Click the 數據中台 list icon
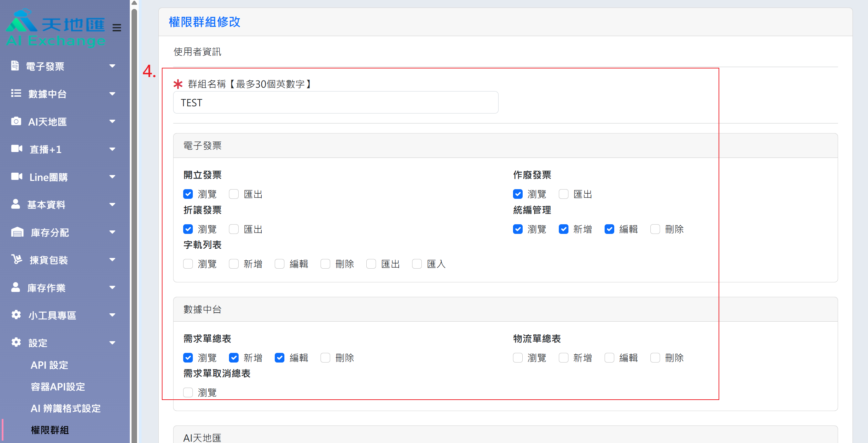Screen dimensions: 868x443 (x=16, y=94)
